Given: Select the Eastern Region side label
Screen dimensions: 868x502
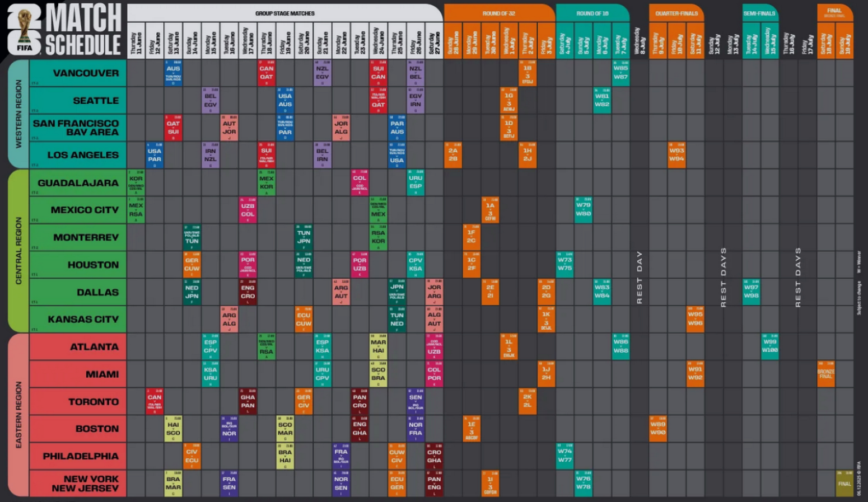Looking at the screenshot, I should pos(18,415).
